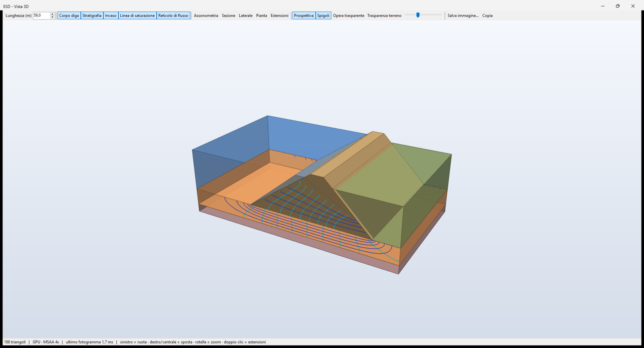This screenshot has width=644, height=348.
Task: Click the 'GPU · MSAA 4x' status text
Action: click(x=46, y=342)
